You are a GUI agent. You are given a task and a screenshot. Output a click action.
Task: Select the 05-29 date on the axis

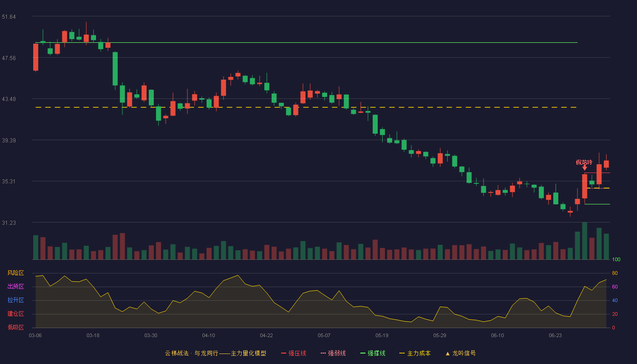point(440,335)
